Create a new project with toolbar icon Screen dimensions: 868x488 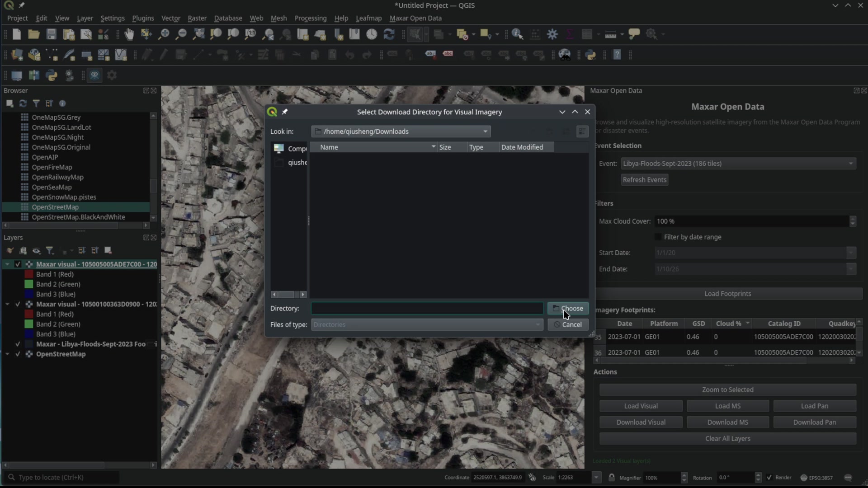click(x=17, y=34)
